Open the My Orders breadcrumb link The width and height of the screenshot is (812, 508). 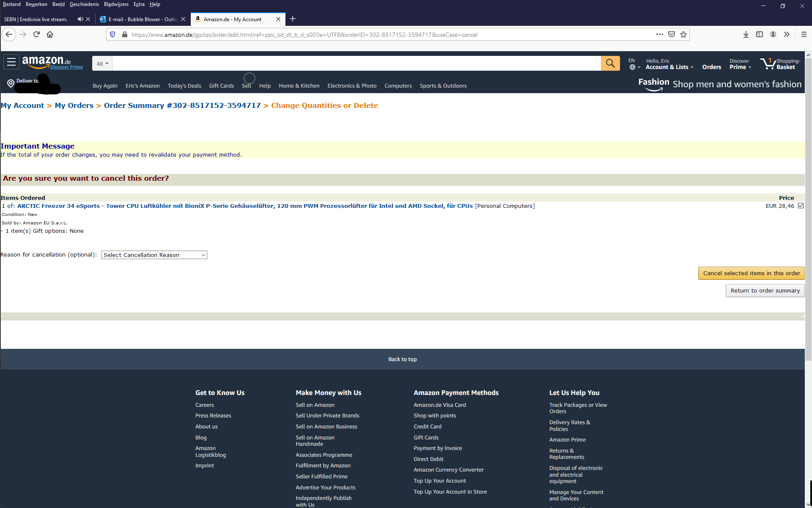tap(74, 105)
